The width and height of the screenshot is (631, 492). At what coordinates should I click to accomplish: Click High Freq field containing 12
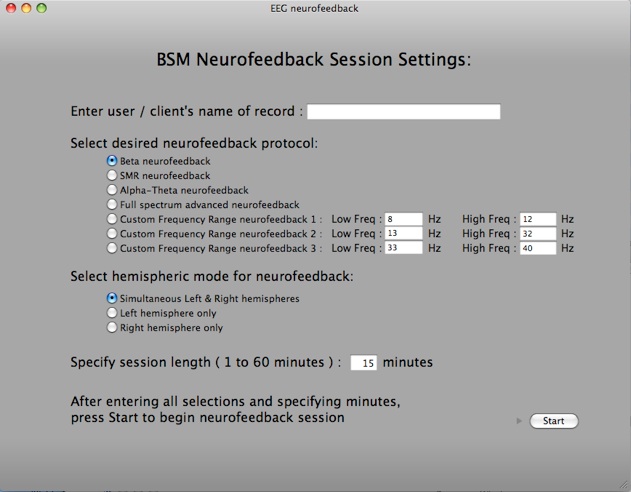pos(538,219)
